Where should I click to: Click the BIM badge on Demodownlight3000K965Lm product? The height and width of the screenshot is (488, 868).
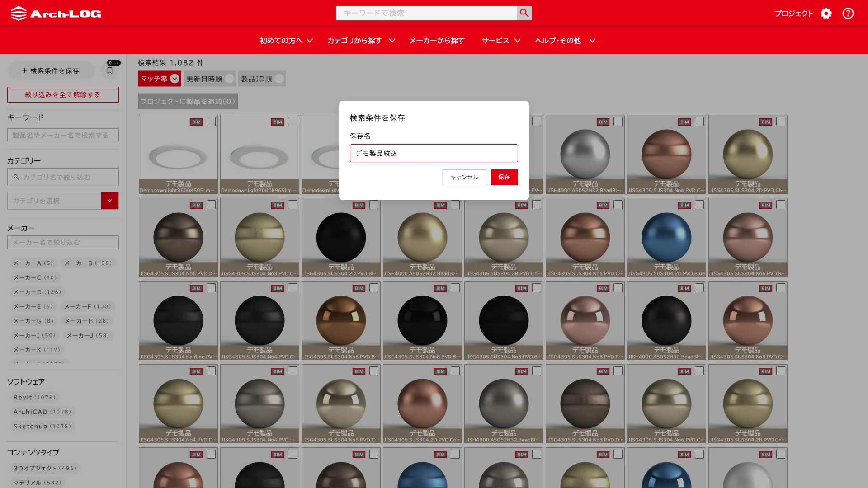(278, 122)
